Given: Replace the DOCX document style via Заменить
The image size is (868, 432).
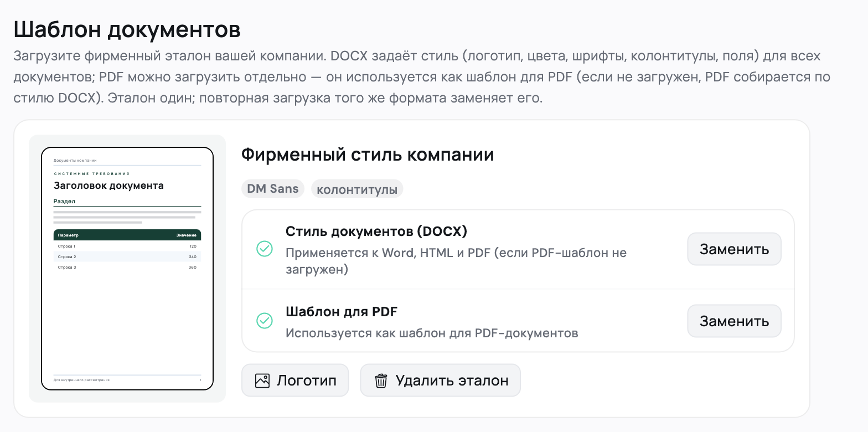Looking at the screenshot, I should [734, 249].
